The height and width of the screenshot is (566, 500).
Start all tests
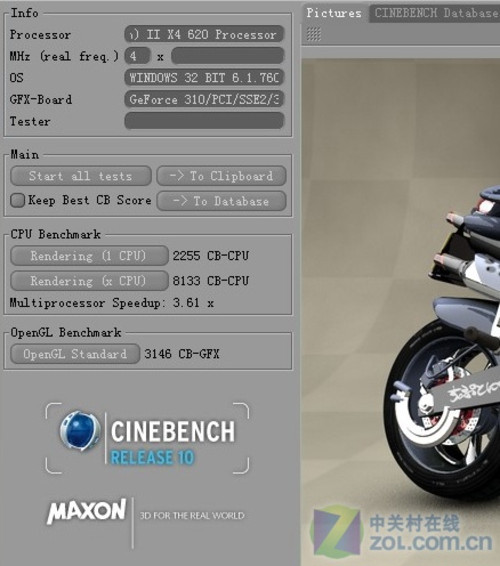81,176
